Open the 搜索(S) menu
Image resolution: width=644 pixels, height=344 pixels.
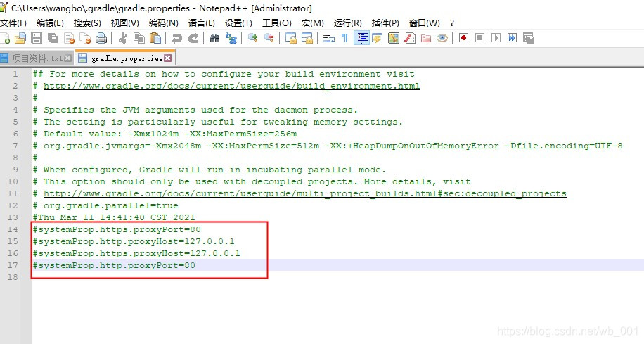[87, 23]
